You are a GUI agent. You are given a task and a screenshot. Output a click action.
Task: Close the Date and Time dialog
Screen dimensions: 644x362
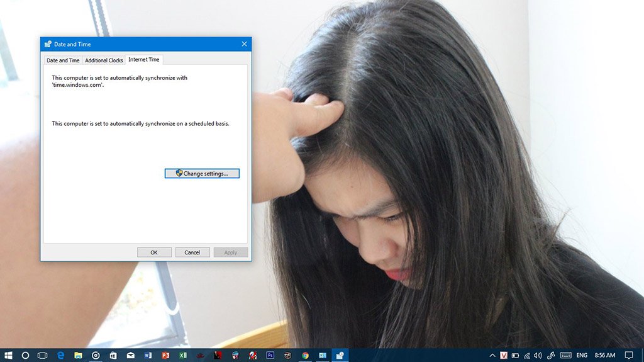(244, 44)
